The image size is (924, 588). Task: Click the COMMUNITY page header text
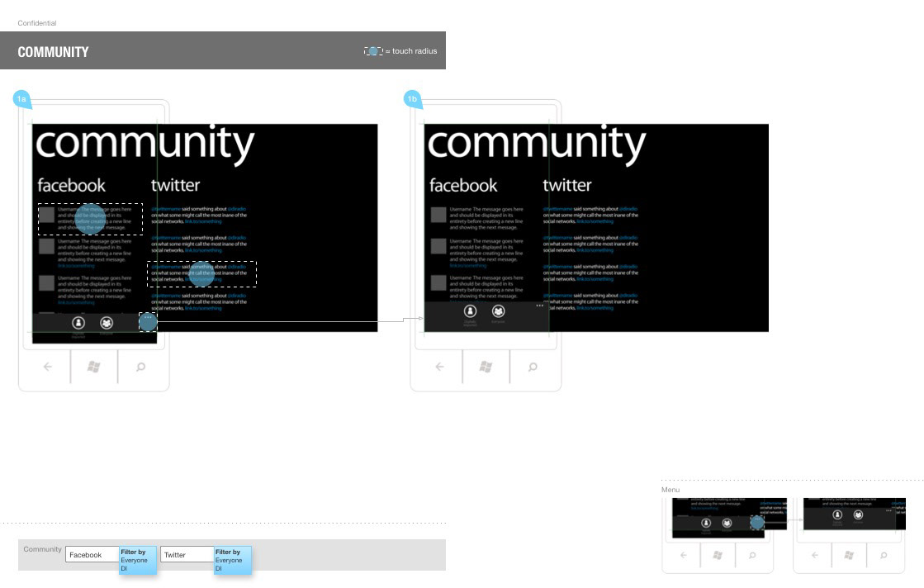tap(53, 52)
